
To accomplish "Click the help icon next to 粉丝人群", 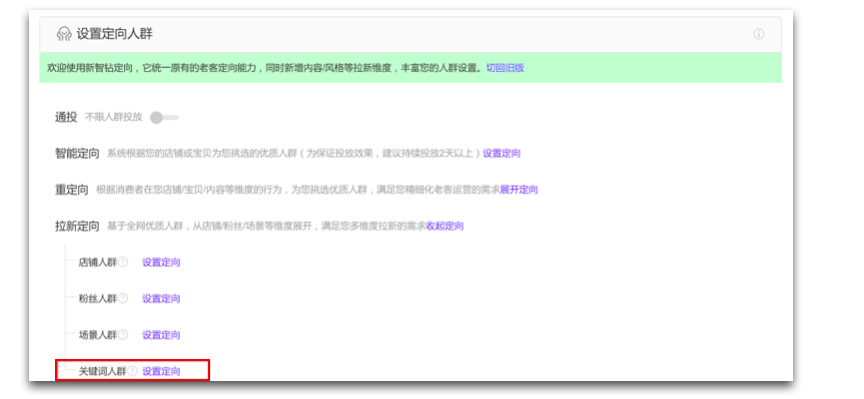I will (123, 299).
